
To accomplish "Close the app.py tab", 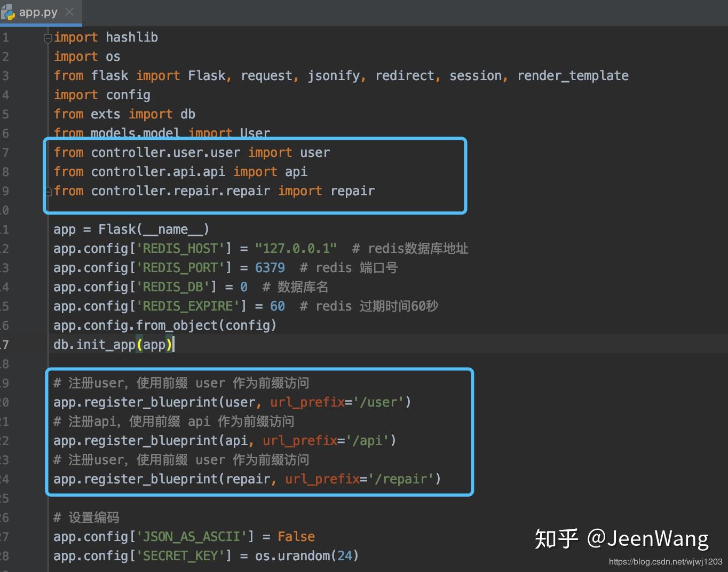I will point(69,12).
